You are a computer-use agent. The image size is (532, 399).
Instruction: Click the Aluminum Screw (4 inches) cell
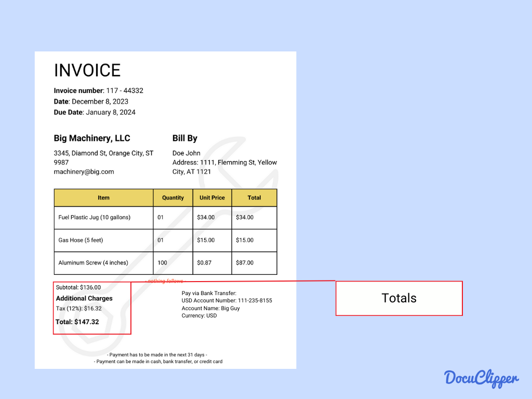pos(103,263)
